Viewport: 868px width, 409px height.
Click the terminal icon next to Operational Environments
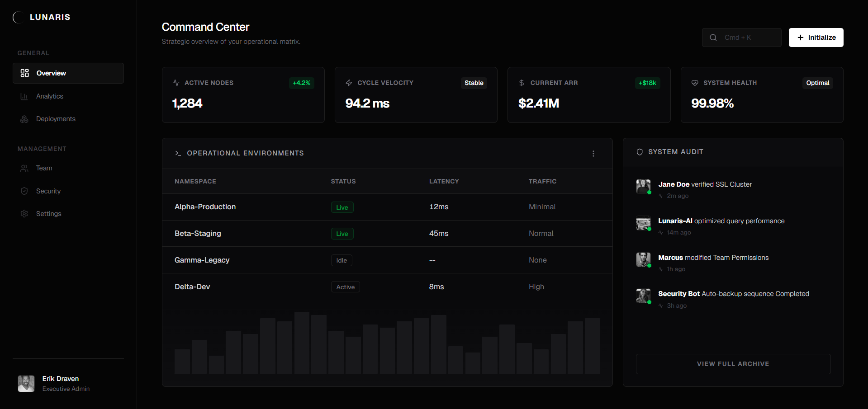(x=178, y=153)
